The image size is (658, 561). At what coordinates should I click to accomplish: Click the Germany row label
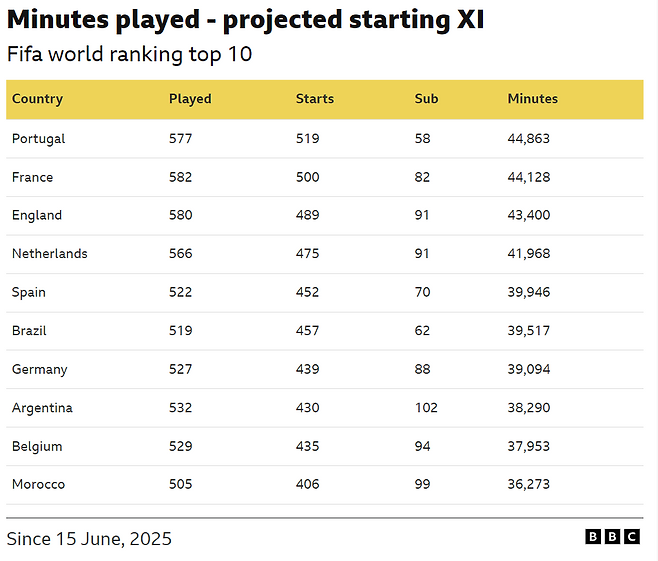point(39,370)
